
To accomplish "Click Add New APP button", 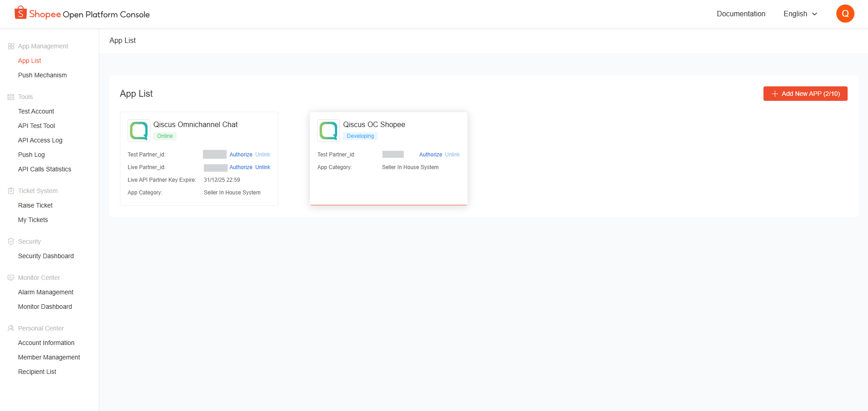I will tap(805, 94).
